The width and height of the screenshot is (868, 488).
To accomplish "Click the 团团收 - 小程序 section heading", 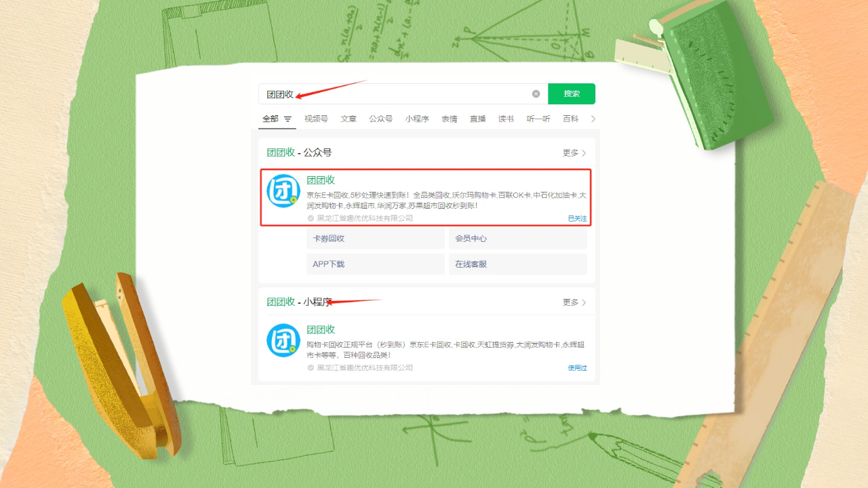I will (299, 302).
